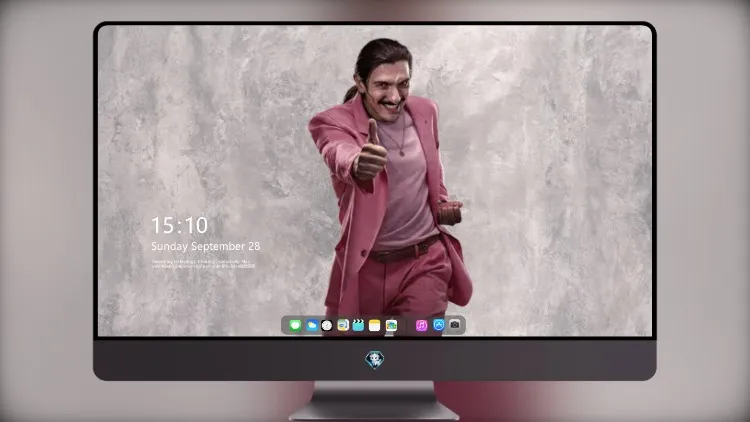Open the yellow Notes app in the dock
Screen dimensions: 750x422
(375, 325)
